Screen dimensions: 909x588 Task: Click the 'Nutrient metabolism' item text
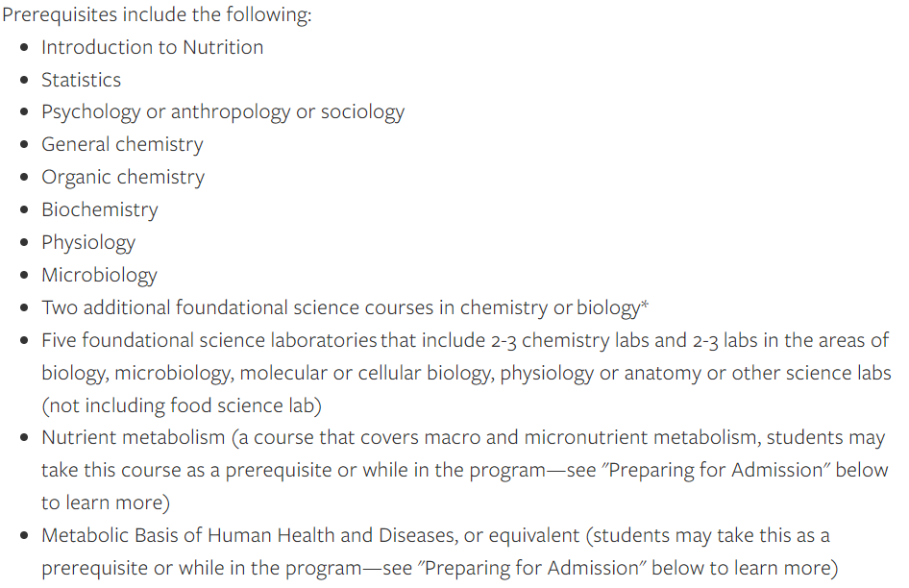coord(134,437)
